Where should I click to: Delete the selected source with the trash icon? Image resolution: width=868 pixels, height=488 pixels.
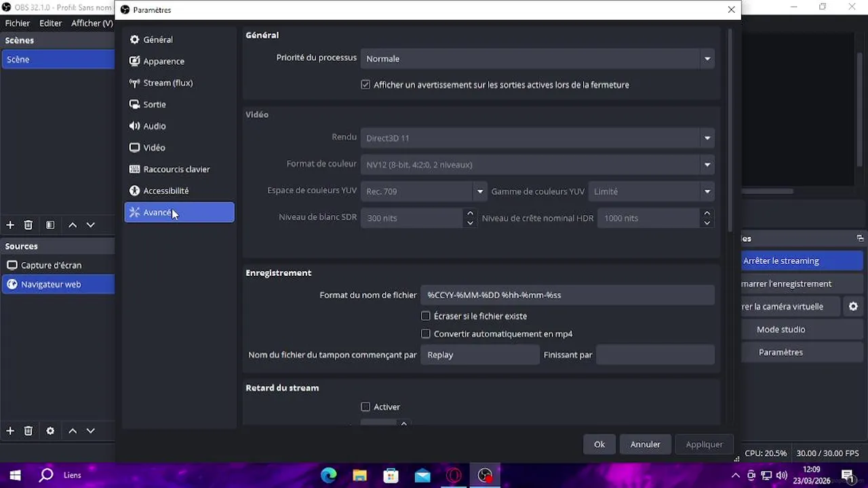[x=28, y=431]
